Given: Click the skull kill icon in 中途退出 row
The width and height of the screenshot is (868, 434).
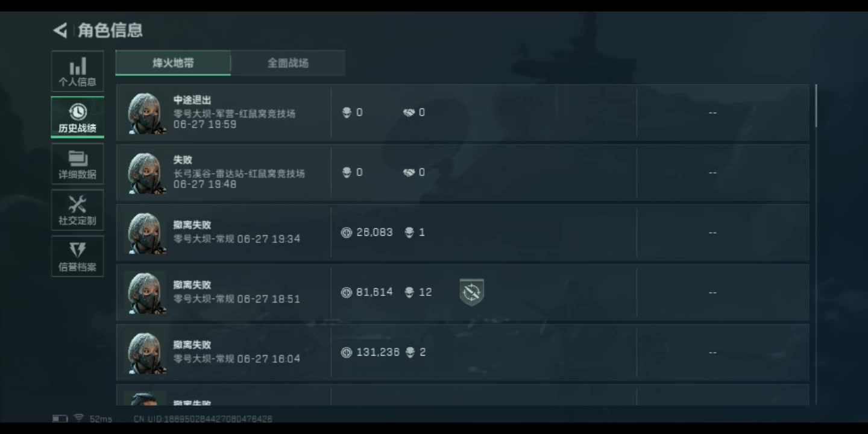Looking at the screenshot, I should [x=347, y=113].
